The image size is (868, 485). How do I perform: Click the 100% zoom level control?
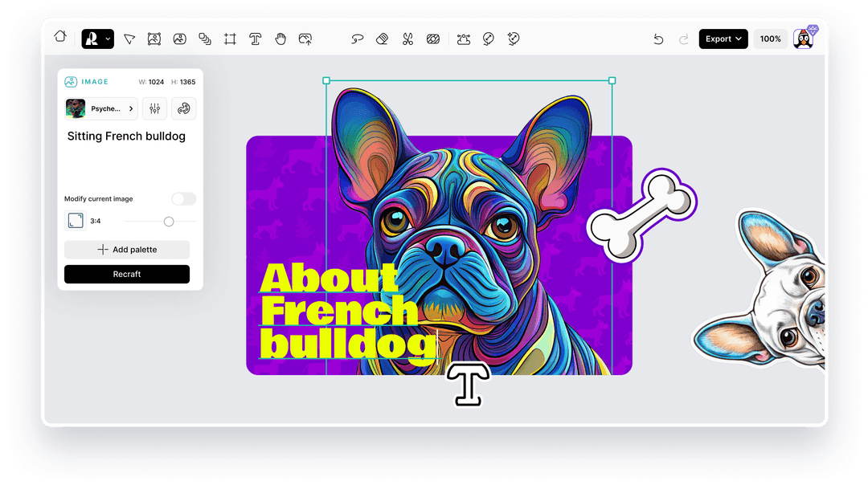pyautogui.click(x=770, y=39)
